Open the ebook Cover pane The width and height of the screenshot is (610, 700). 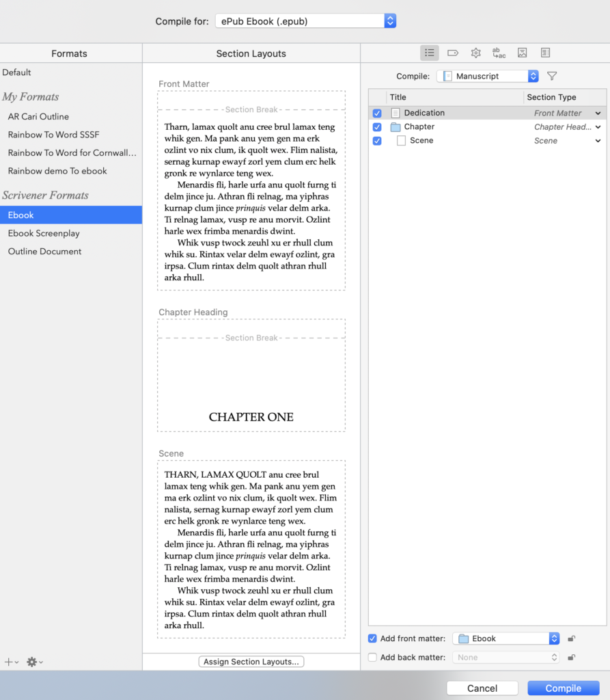521,53
